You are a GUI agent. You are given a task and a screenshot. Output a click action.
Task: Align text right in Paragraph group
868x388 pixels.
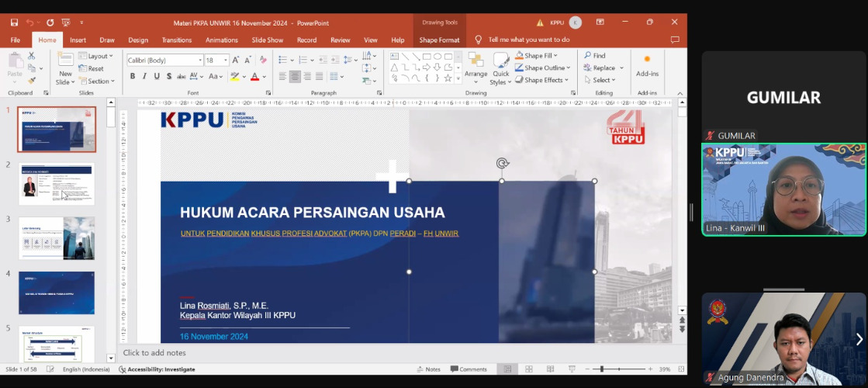click(x=307, y=76)
